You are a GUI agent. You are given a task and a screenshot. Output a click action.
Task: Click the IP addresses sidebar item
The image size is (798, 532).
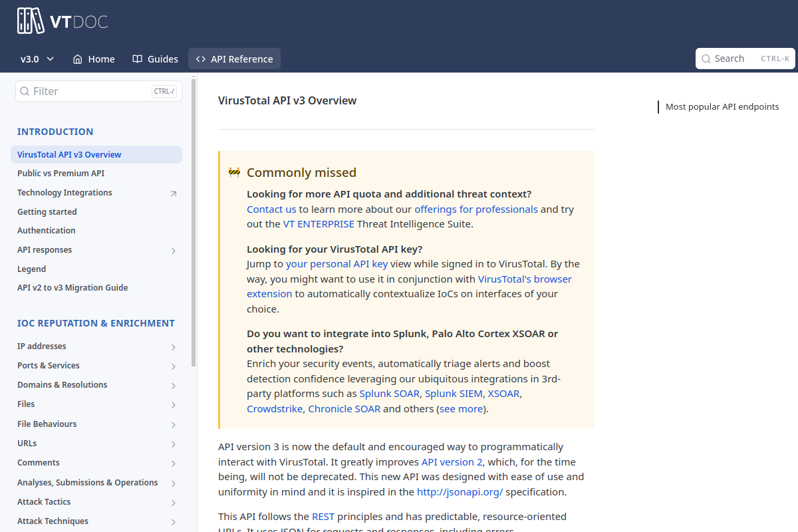96,346
